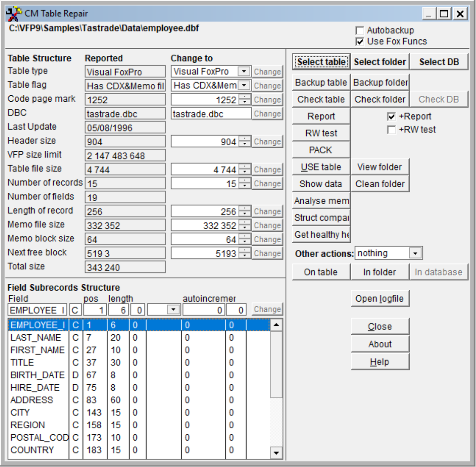Click the PACK button
The height and width of the screenshot is (467, 476).
(x=321, y=150)
